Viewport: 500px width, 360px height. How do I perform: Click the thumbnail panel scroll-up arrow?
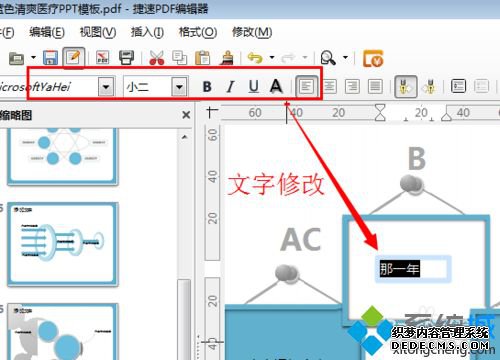tap(185, 137)
